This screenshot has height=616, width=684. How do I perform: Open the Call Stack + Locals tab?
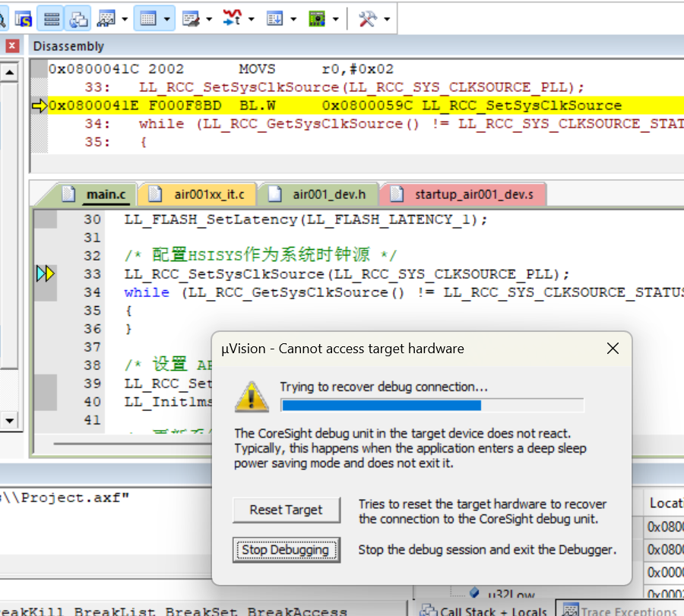(483, 611)
